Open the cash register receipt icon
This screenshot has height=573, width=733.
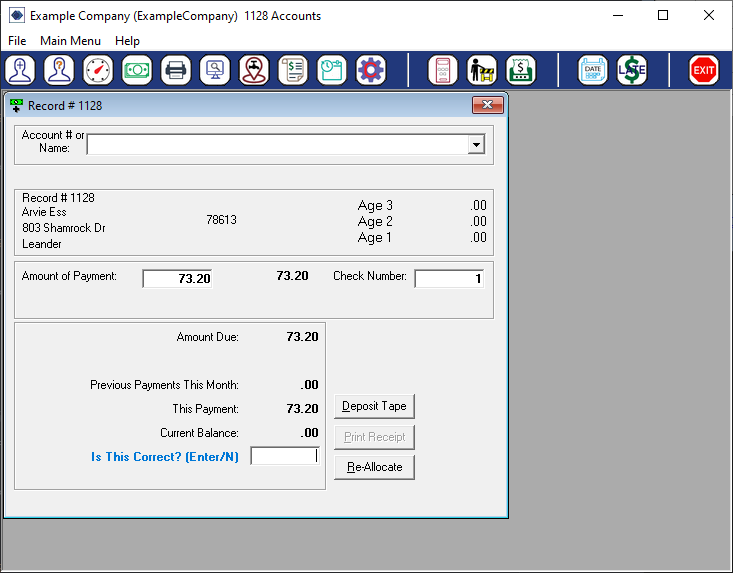[521, 70]
